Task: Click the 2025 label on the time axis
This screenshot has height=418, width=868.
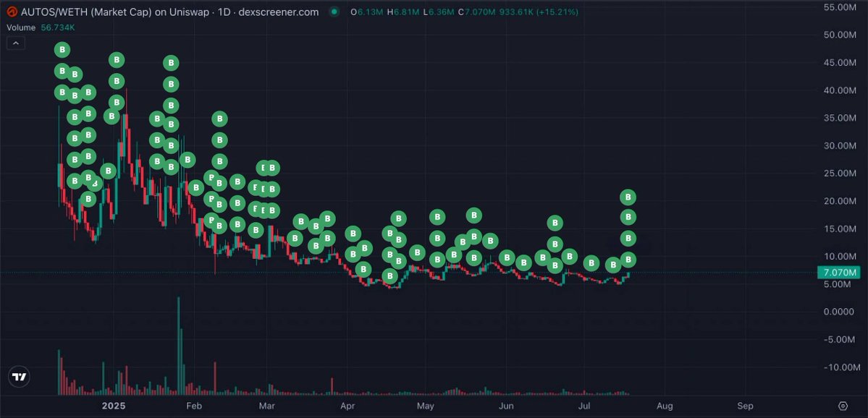Action: [x=114, y=406]
